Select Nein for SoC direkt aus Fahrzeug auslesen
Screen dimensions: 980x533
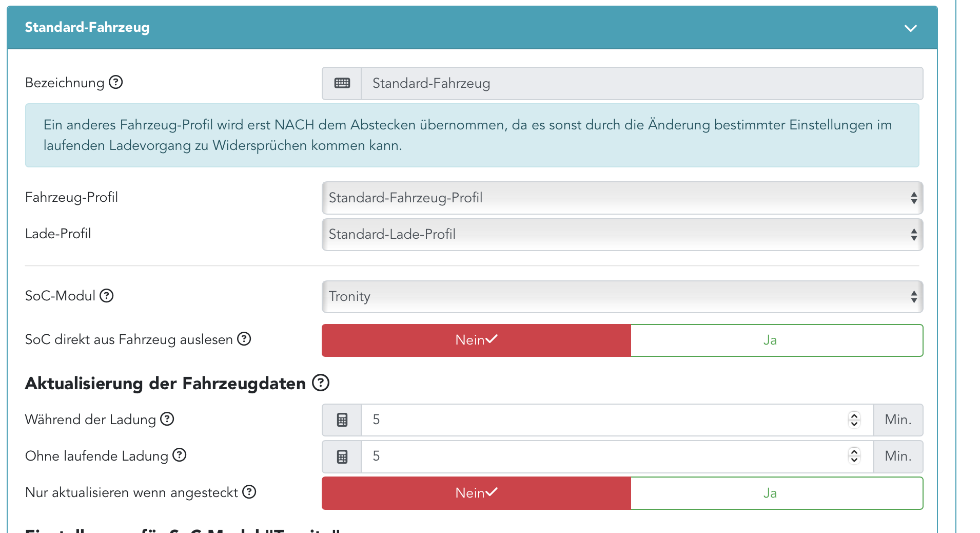pyautogui.click(x=476, y=340)
